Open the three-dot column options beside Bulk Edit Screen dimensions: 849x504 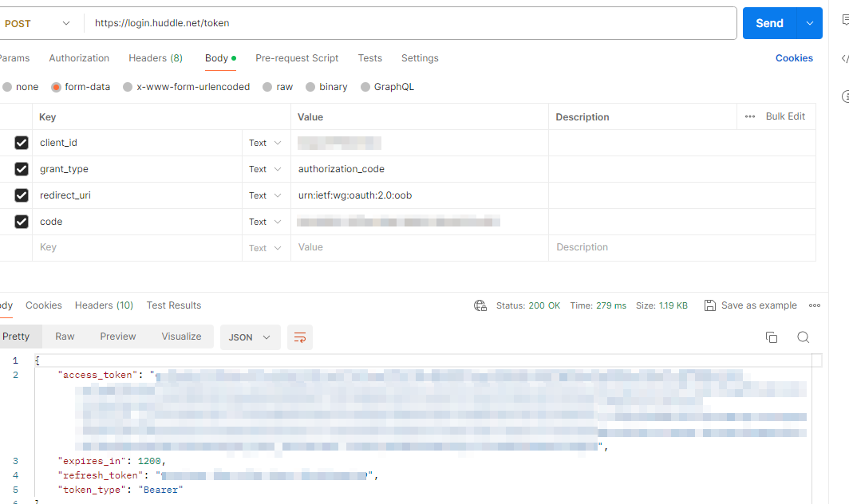[x=749, y=116]
